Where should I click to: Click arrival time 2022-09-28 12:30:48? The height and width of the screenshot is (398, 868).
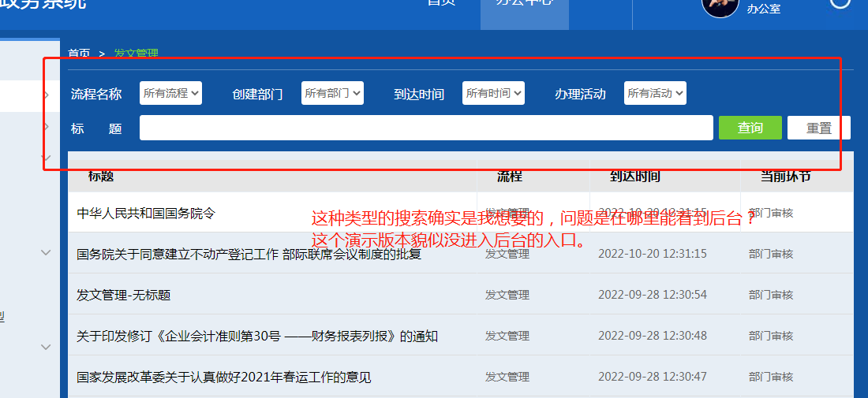tap(653, 336)
